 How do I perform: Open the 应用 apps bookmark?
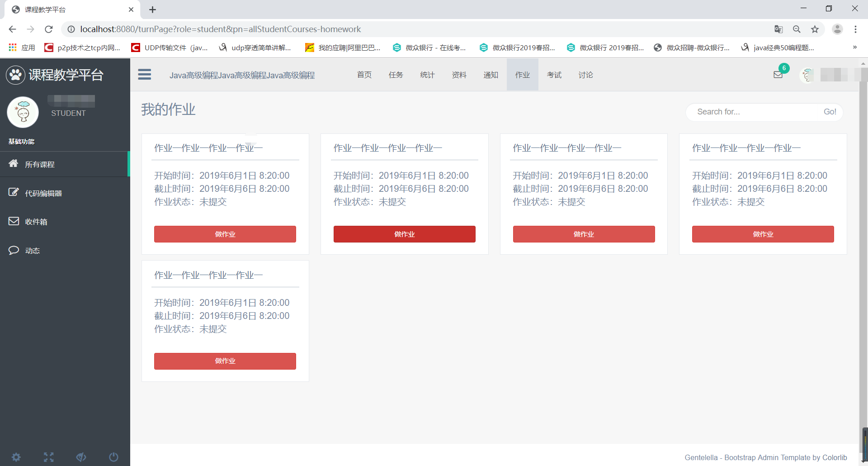coord(22,48)
